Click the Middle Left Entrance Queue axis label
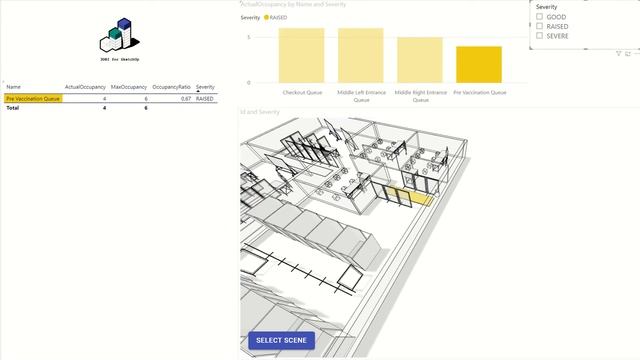 coord(361,96)
